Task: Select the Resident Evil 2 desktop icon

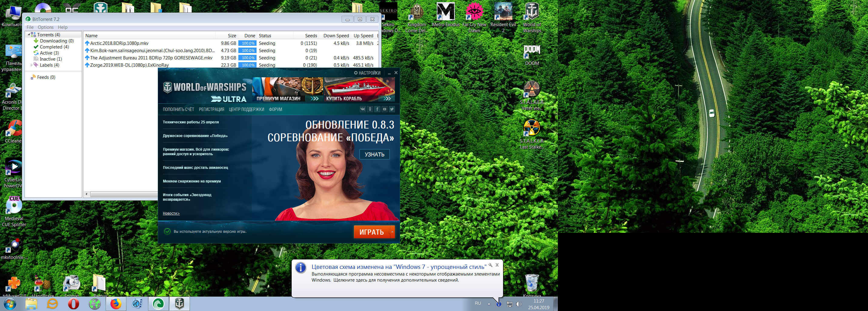Action: pos(503,18)
